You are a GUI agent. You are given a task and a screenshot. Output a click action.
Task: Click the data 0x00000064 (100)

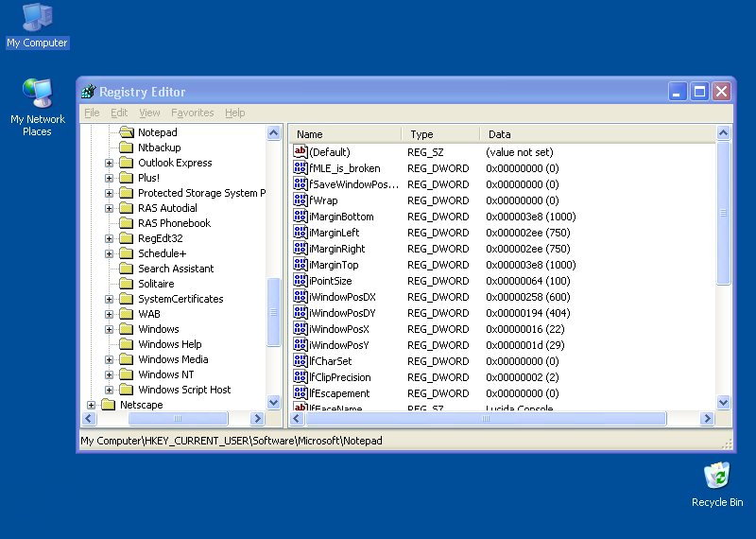coord(528,281)
